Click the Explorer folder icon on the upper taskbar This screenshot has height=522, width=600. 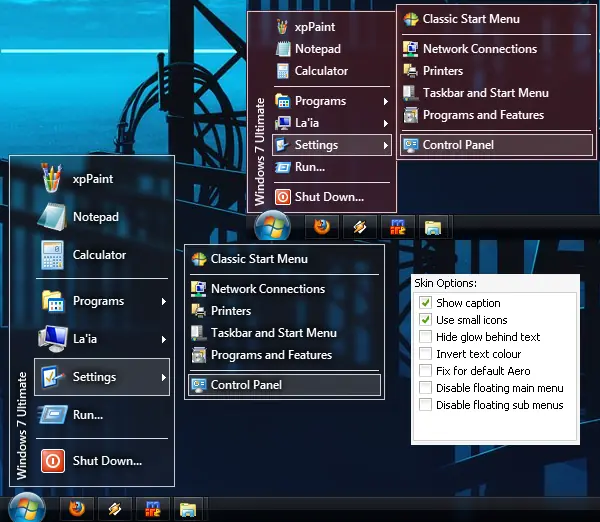433,227
